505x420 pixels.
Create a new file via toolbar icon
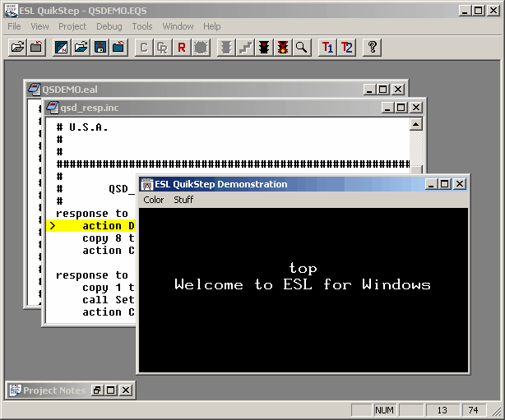coord(61,48)
